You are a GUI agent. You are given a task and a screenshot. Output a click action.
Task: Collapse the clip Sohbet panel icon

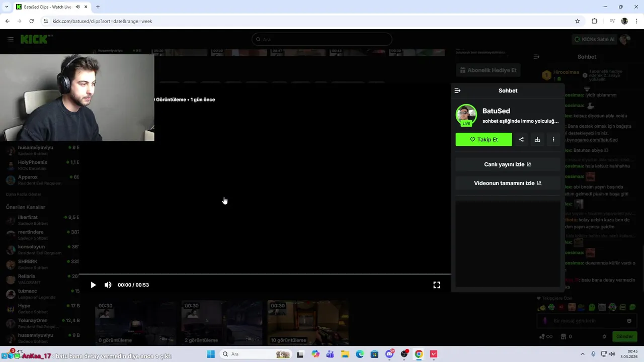[x=457, y=90]
